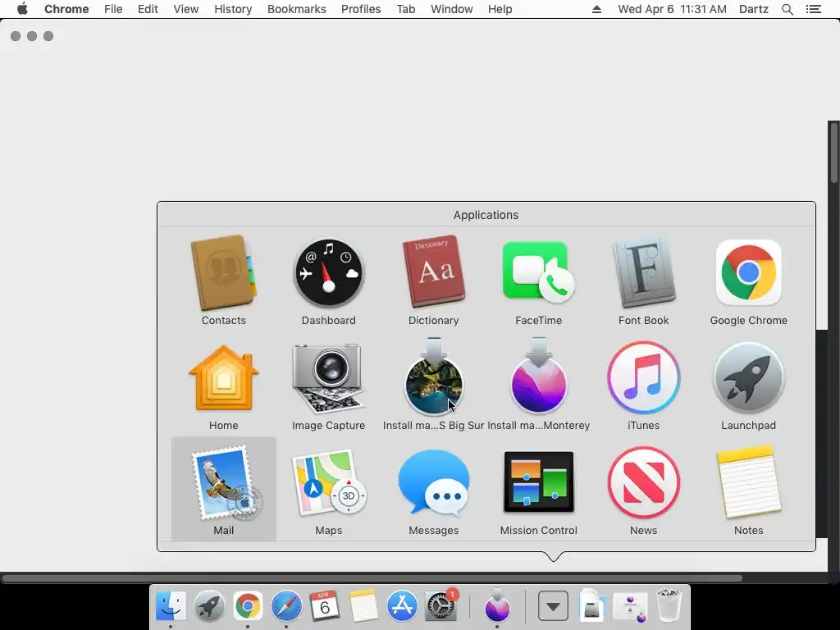
Task: Open App Store in the Dock
Action: [x=402, y=606]
